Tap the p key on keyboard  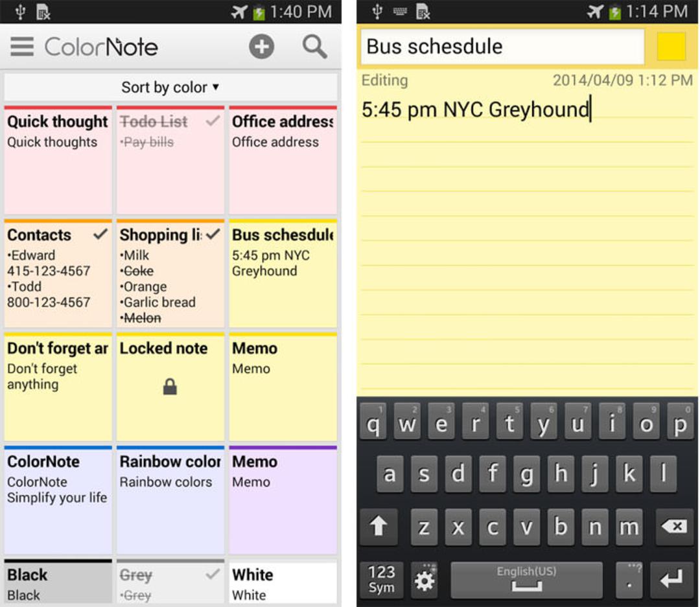(680, 422)
